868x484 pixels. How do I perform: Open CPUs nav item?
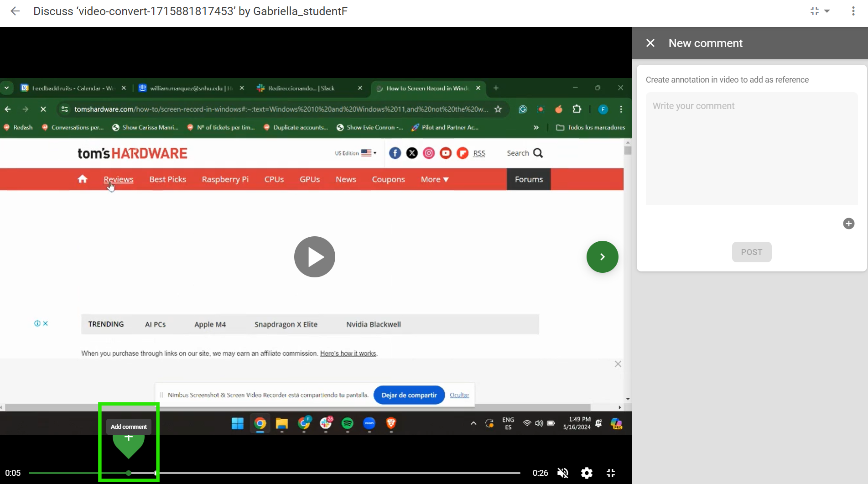coord(274,179)
